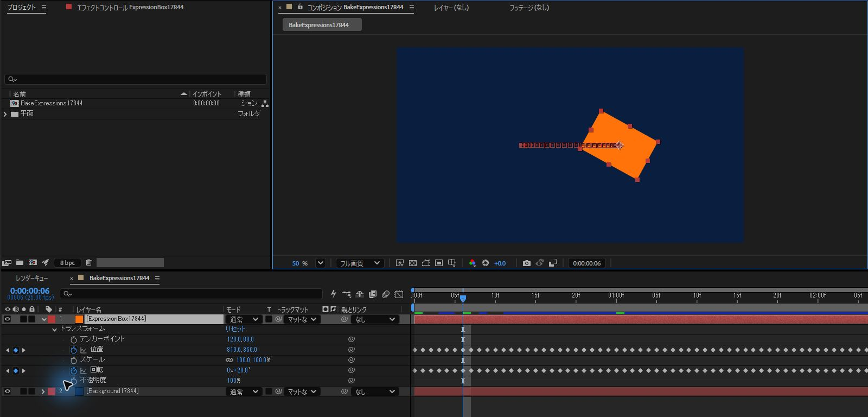Hide the ExpressionBox17844 layer with its eye
Viewport: 868px width, 417px height.
pyautogui.click(x=8, y=319)
